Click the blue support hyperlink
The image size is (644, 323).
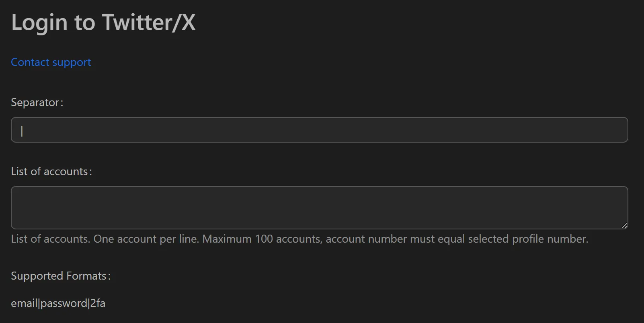[x=51, y=62]
